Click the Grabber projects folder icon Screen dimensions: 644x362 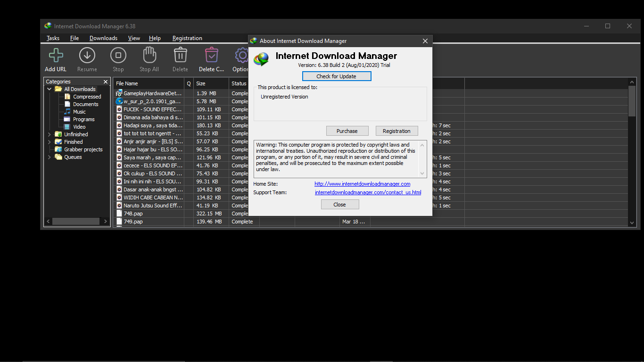pos(58,149)
